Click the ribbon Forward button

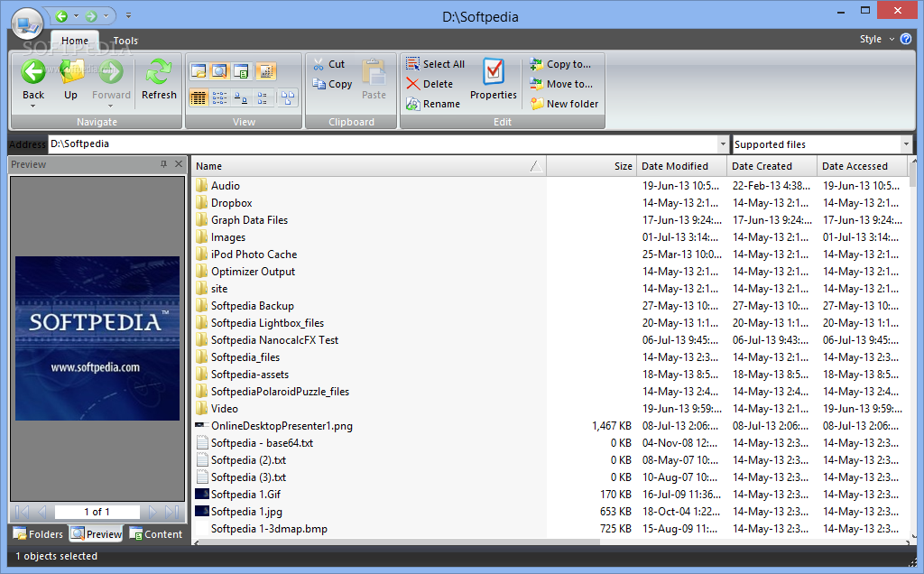(111, 79)
